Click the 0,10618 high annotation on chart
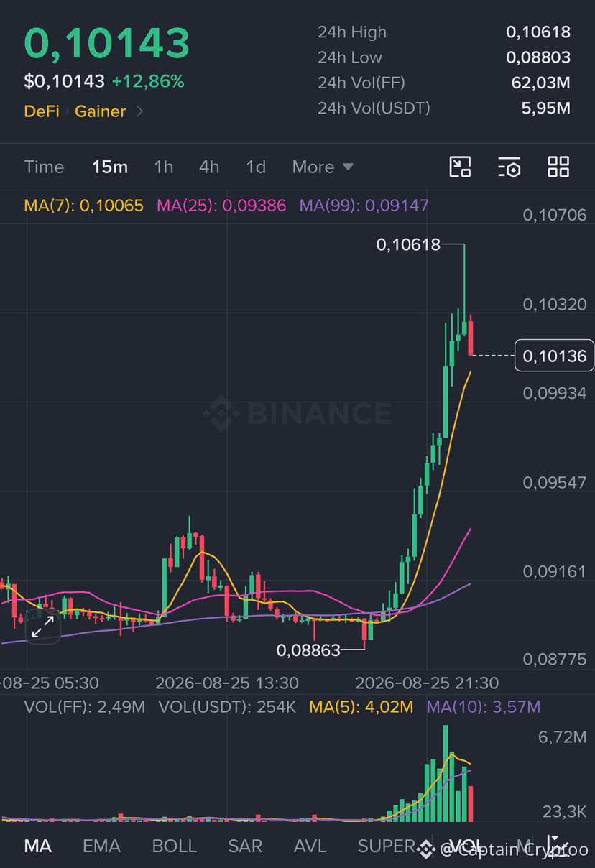 [x=408, y=245]
